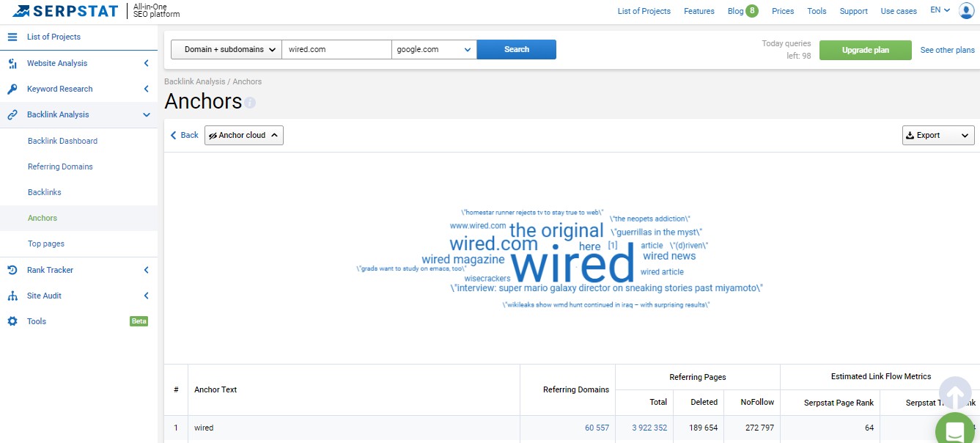Viewport: 980px width, 443px height.
Task: Click the Backlink Analysis breadcrumb
Action: coord(195,81)
